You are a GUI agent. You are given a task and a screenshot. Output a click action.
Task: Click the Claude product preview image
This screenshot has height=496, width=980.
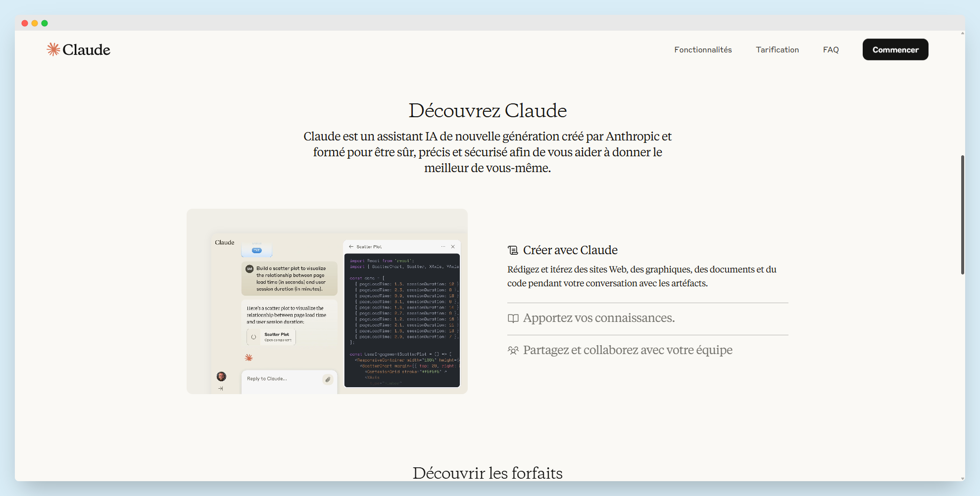327,301
